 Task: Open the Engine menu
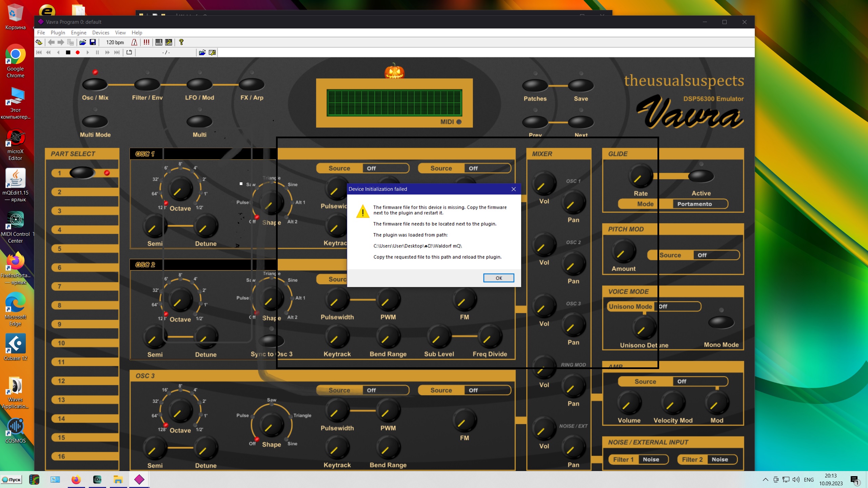coord(78,33)
